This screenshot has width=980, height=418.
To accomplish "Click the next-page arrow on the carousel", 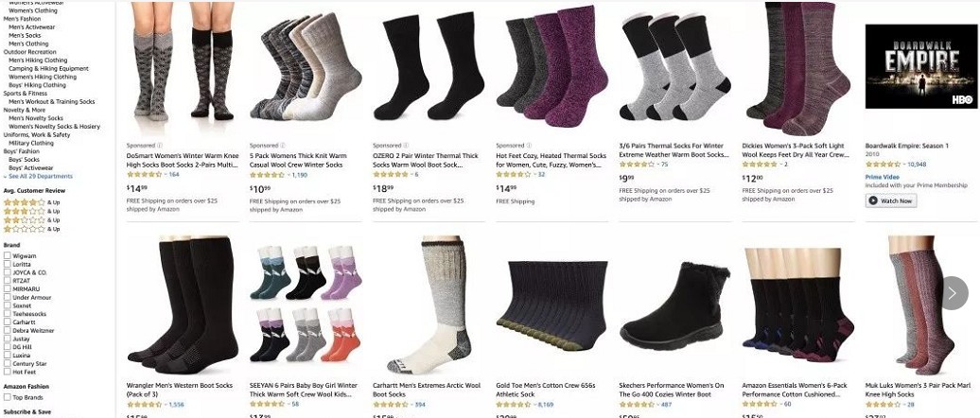I will point(953,293).
